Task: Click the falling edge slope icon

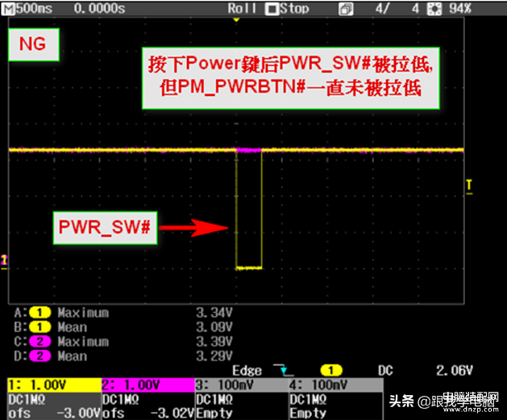Action: tap(283, 370)
